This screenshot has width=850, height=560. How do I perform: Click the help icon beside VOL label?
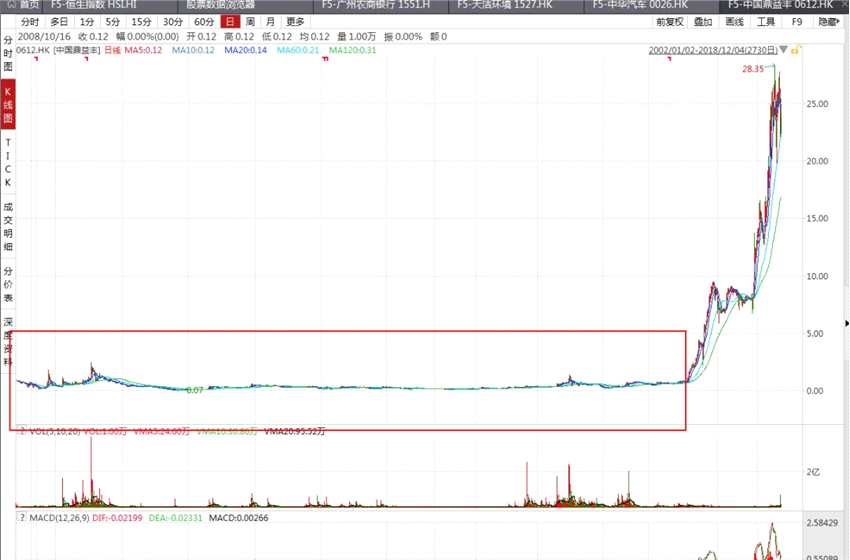pyautogui.click(x=22, y=432)
